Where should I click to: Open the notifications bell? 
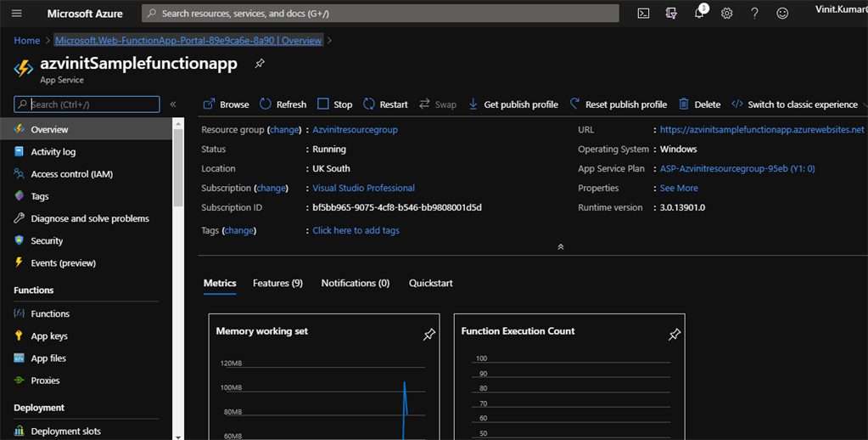699,14
